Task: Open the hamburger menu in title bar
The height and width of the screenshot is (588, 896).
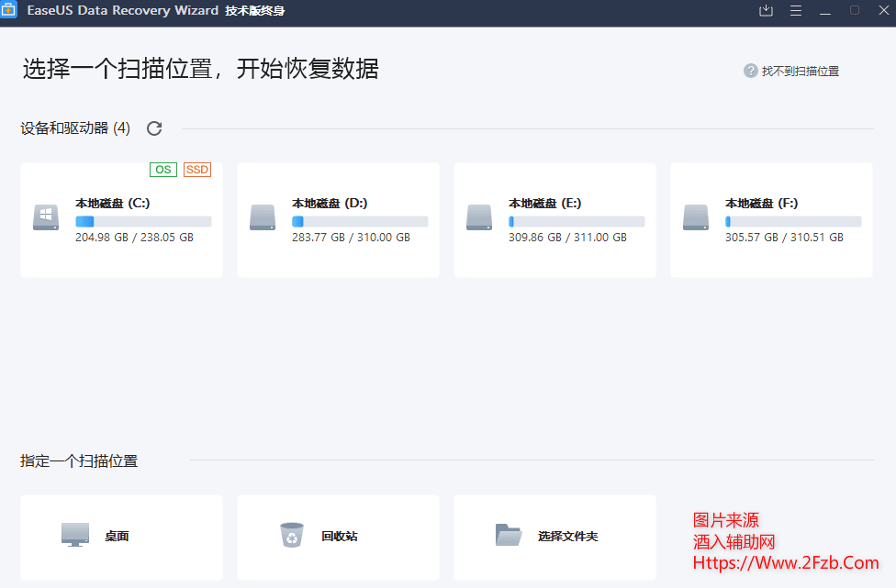Action: pyautogui.click(x=796, y=11)
